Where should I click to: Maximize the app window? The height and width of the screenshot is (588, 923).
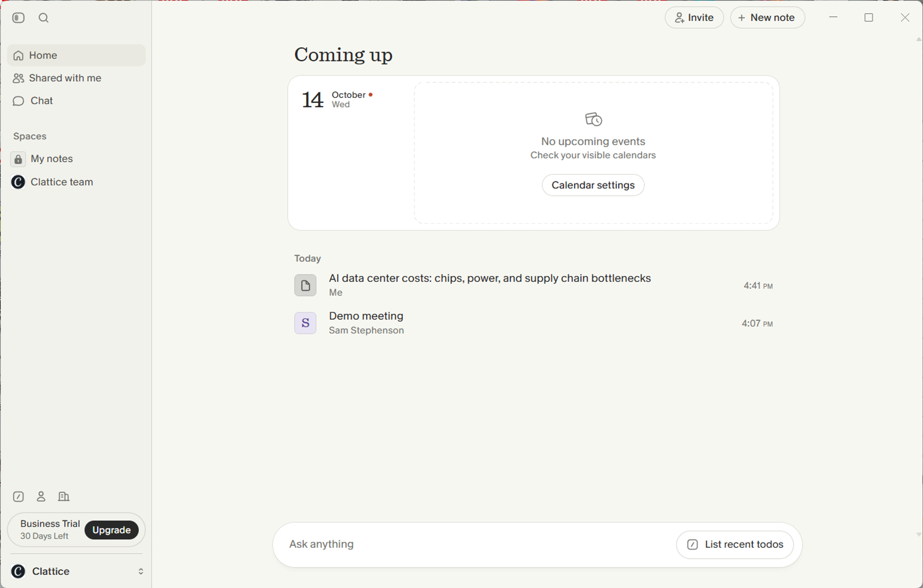pos(869,18)
